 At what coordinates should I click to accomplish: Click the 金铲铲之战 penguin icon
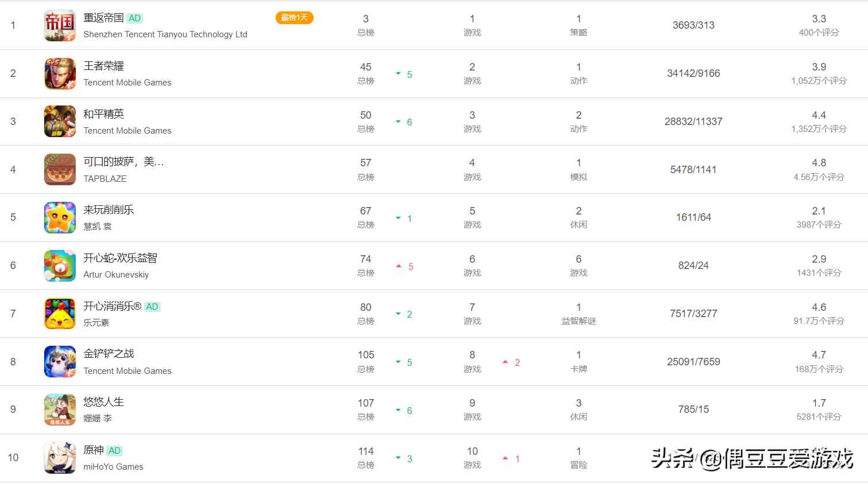(x=60, y=362)
